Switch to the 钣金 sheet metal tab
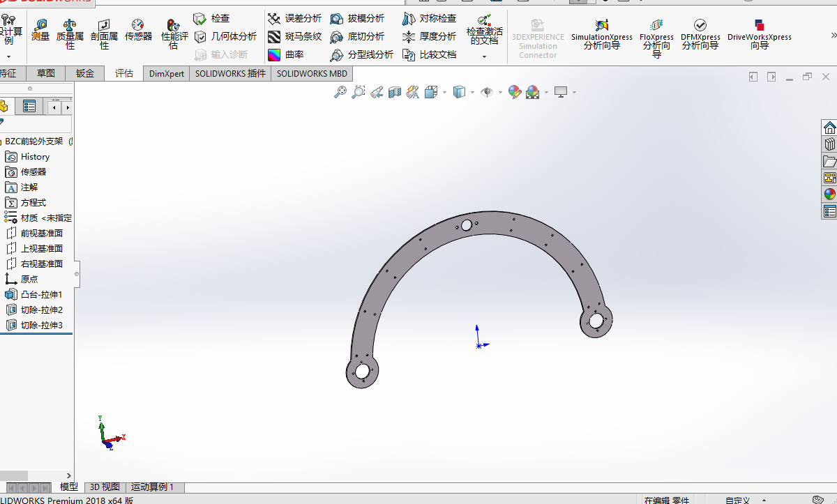This screenshot has height=504, width=837. tap(85, 73)
